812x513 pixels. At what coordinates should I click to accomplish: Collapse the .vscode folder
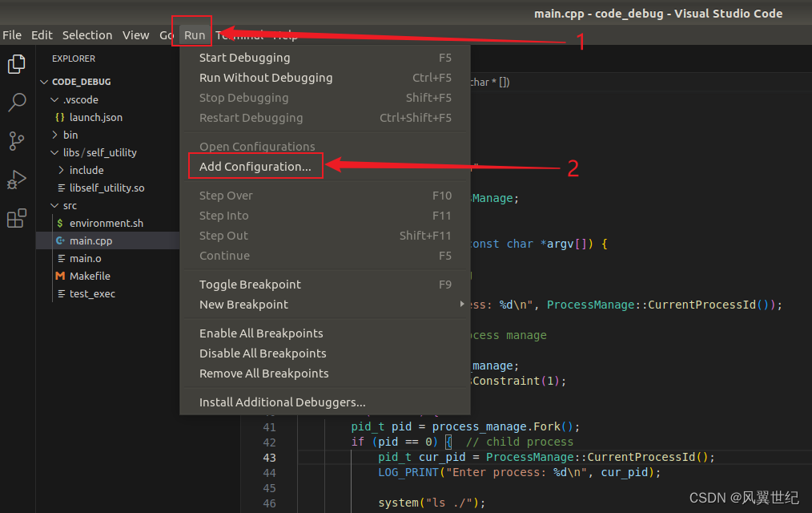pos(54,99)
